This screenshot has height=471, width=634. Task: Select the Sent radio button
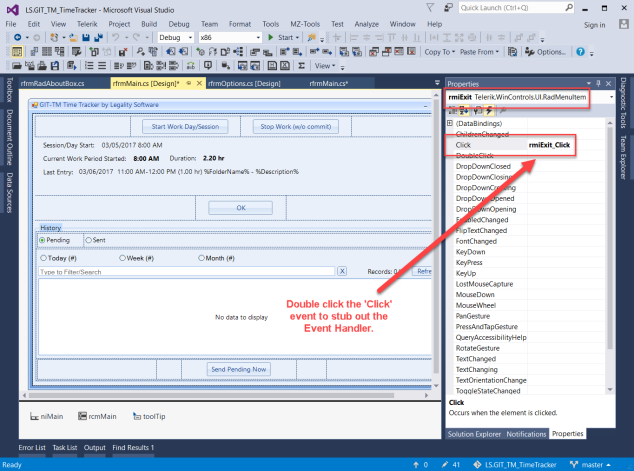click(88, 240)
